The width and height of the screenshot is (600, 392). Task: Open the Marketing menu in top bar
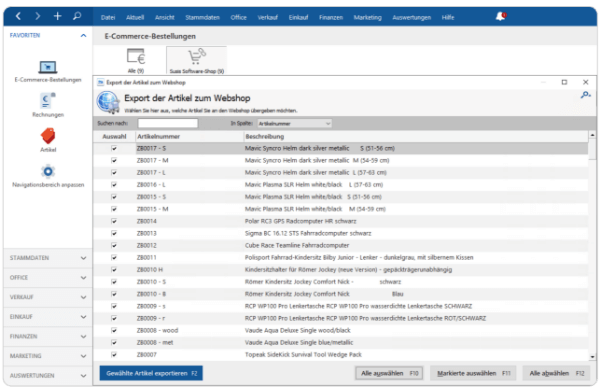tap(367, 17)
